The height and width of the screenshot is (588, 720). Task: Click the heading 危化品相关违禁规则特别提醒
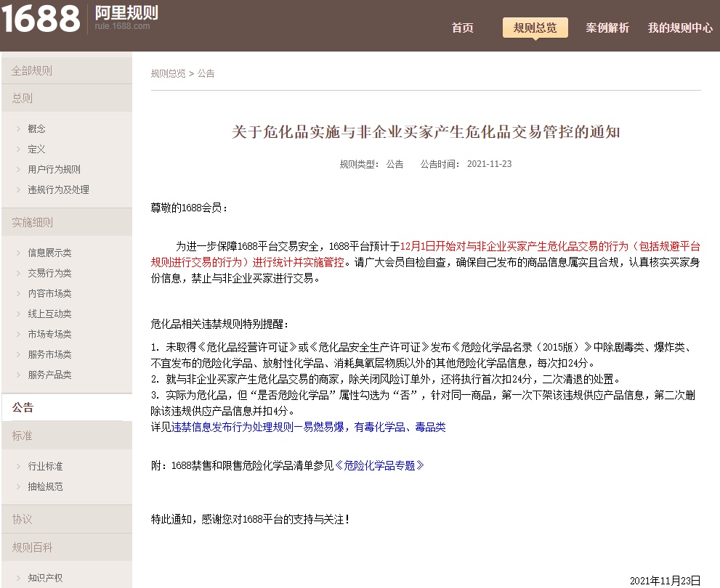point(220,324)
